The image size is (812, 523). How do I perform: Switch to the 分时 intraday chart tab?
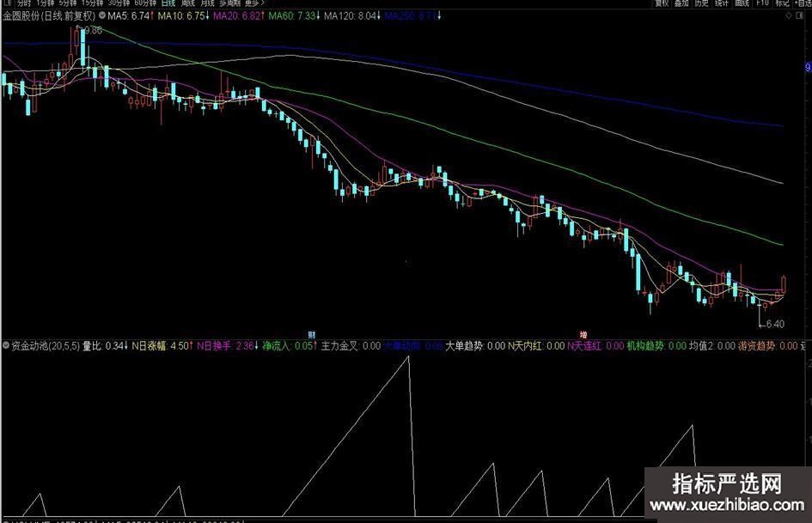[x=24, y=3]
